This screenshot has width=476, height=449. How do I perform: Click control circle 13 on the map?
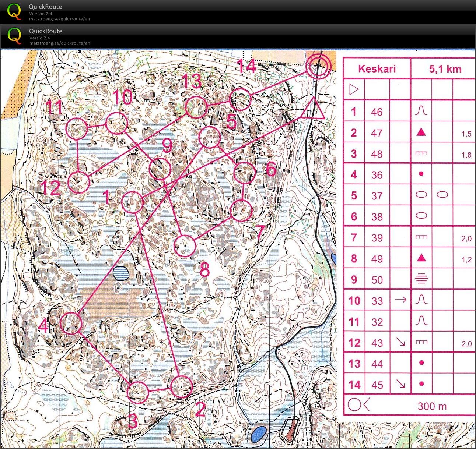tap(196, 107)
